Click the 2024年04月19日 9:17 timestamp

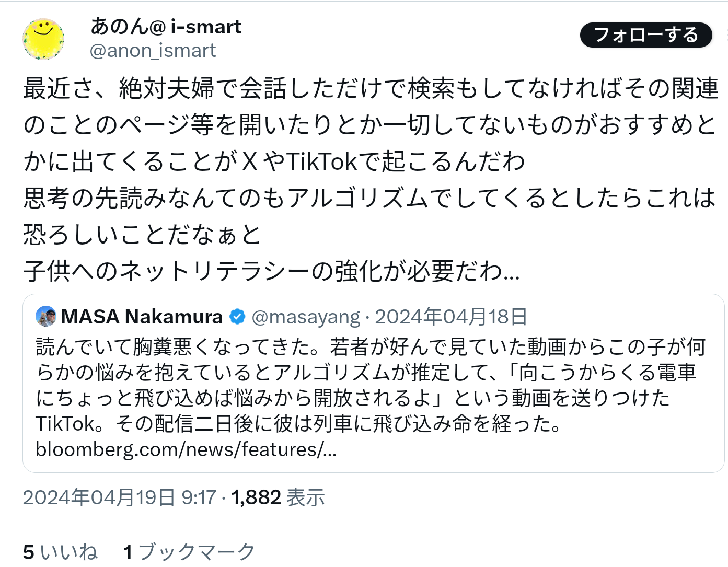point(119,497)
